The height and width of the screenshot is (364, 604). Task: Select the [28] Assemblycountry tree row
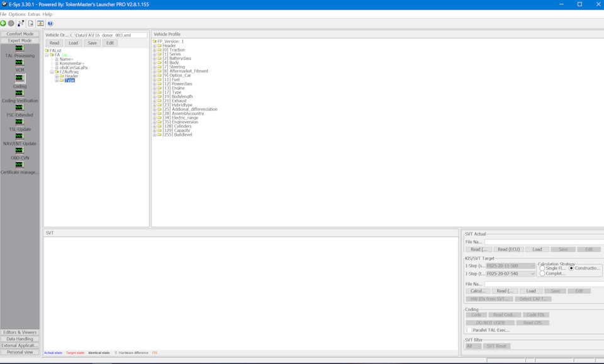pos(183,113)
